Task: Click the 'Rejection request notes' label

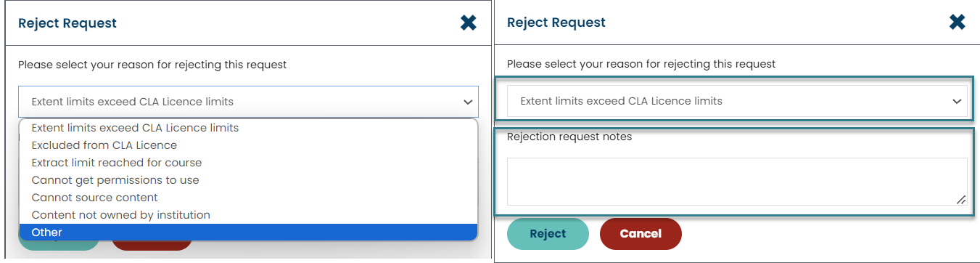Action: coord(569,137)
